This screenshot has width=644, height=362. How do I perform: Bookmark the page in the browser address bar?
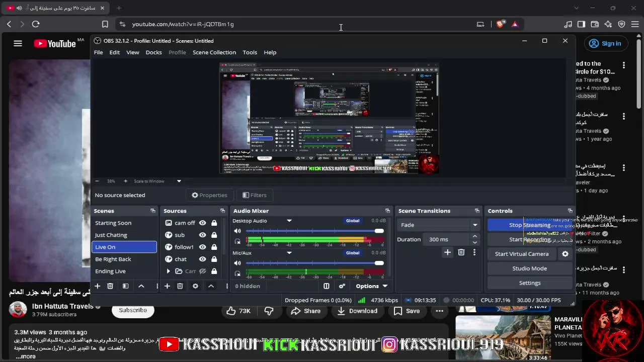point(105,24)
